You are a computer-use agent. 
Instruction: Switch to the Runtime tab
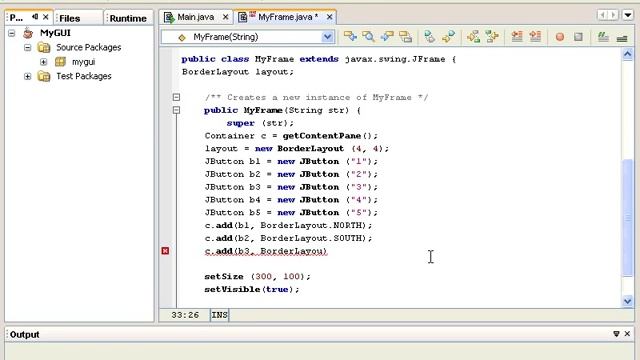[x=128, y=18]
